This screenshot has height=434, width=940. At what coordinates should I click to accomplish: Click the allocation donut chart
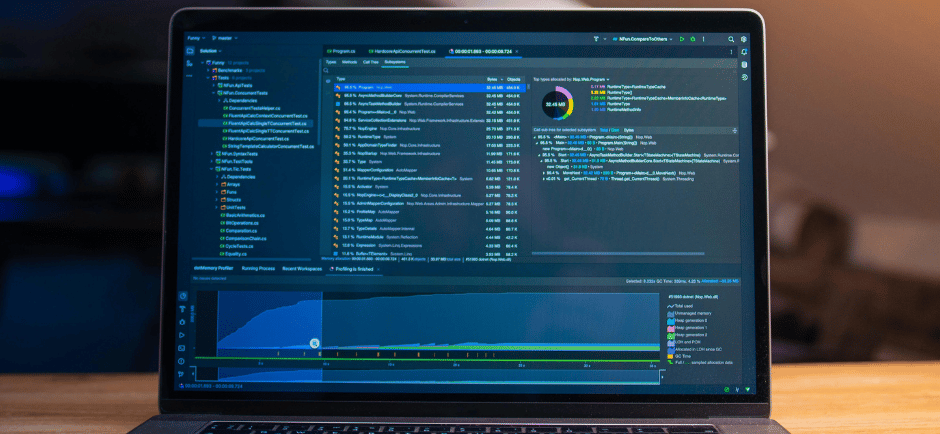coord(558,104)
